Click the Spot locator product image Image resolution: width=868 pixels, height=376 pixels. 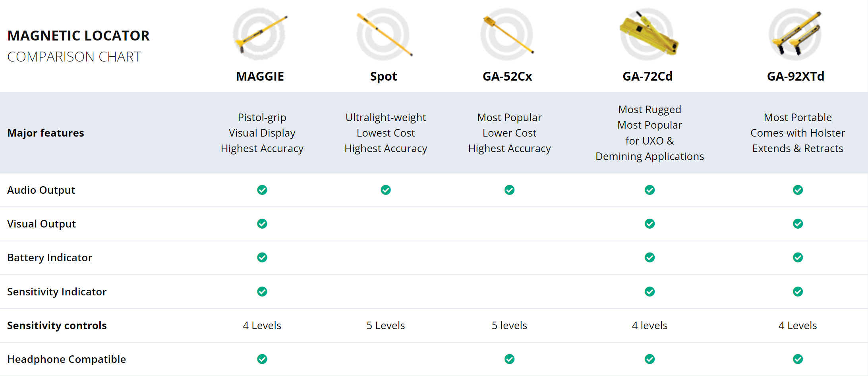tap(384, 34)
